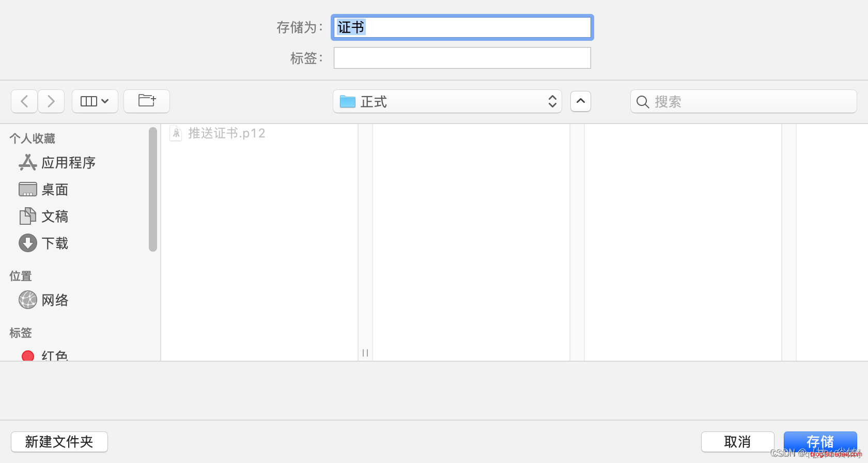Click the 新建文件夹 button
The image size is (868, 463).
click(59, 442)
